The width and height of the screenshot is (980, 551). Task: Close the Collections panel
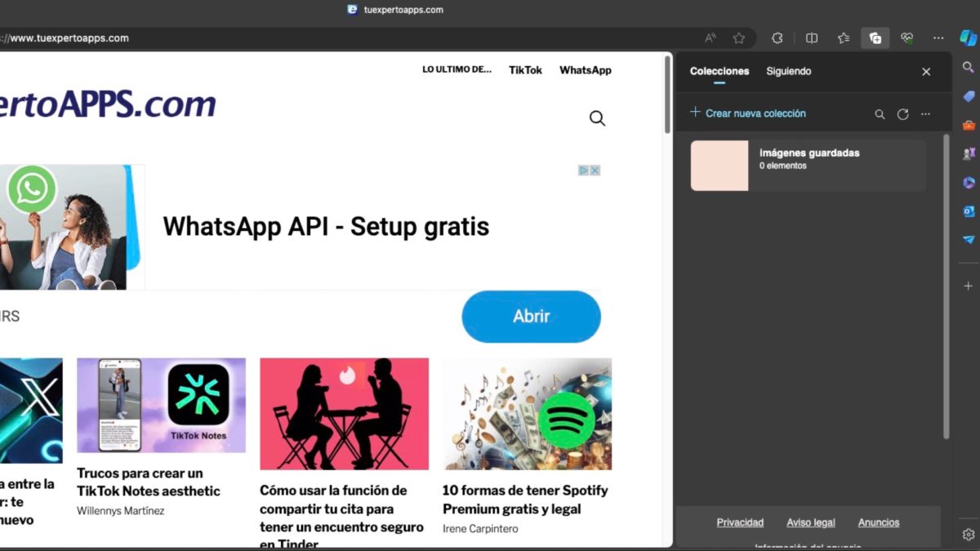click(x=926, y=72)
